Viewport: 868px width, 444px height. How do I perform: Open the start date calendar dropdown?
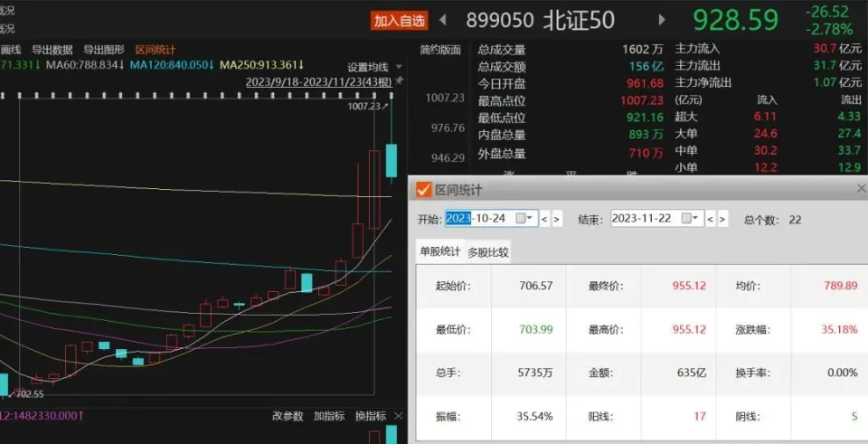pos(524,219)
